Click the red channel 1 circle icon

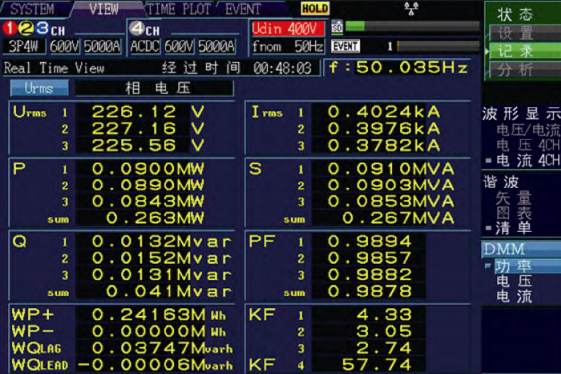pos(10,28)
